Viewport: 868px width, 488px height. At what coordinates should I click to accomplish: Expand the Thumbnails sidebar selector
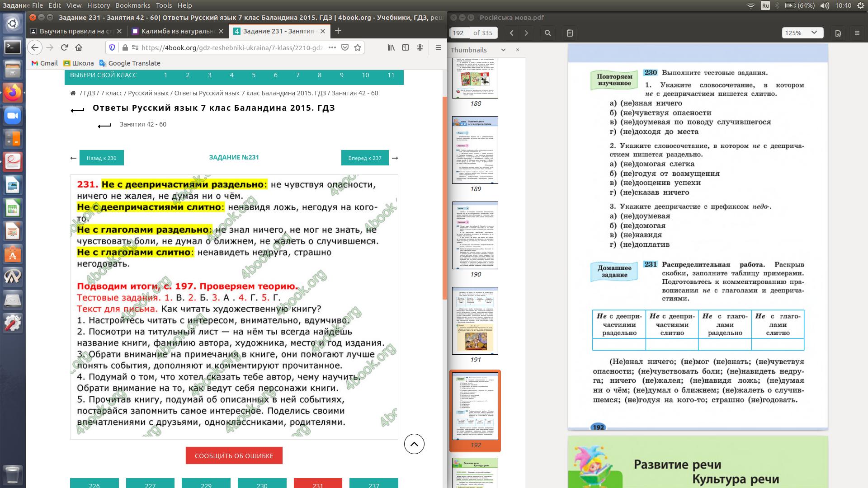pos(503,50)
